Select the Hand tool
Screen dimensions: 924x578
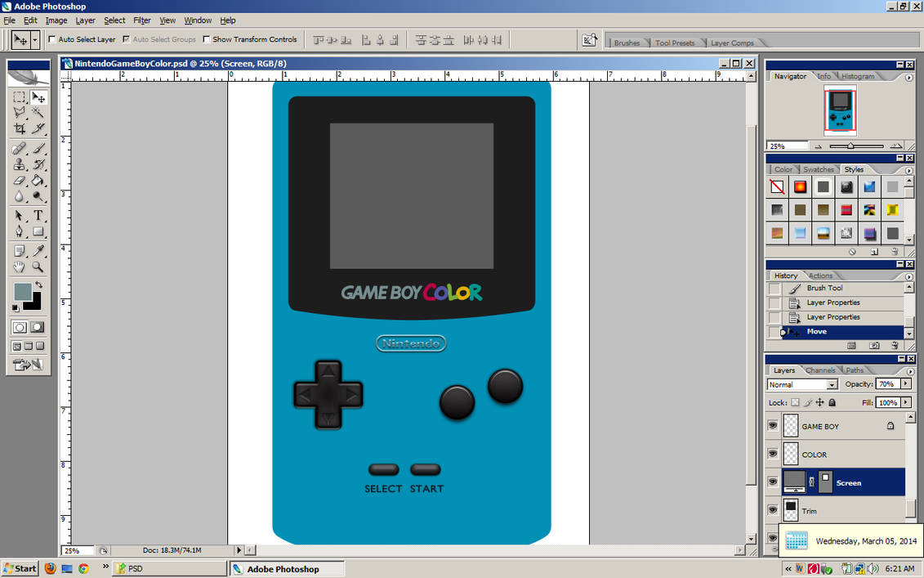(20, 267)
